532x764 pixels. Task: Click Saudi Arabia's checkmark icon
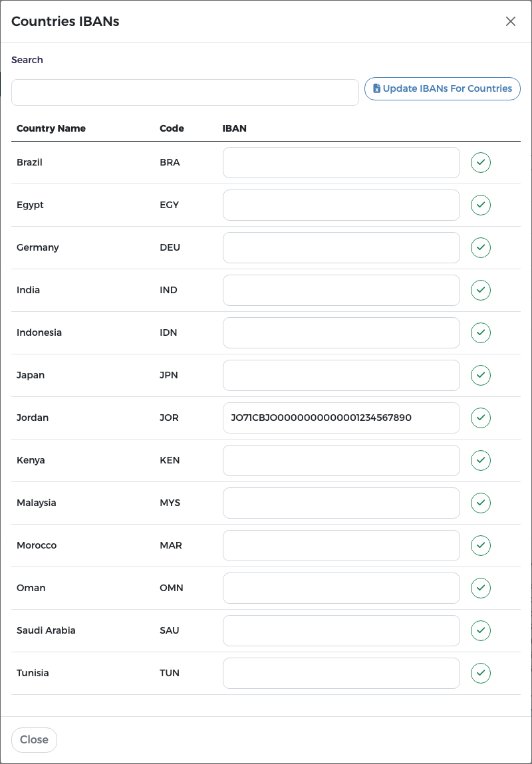(480, 630)
